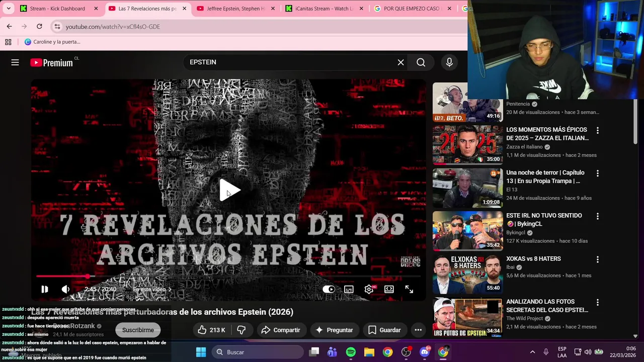Dislike the video with thumbs-down
Screen dimensions: 644x362
click(242, 330)
